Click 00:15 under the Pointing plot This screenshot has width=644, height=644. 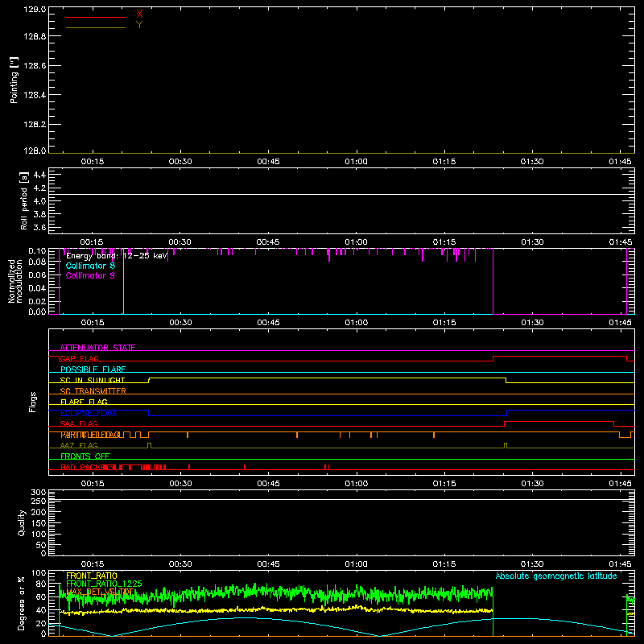[x=93, y=162]
